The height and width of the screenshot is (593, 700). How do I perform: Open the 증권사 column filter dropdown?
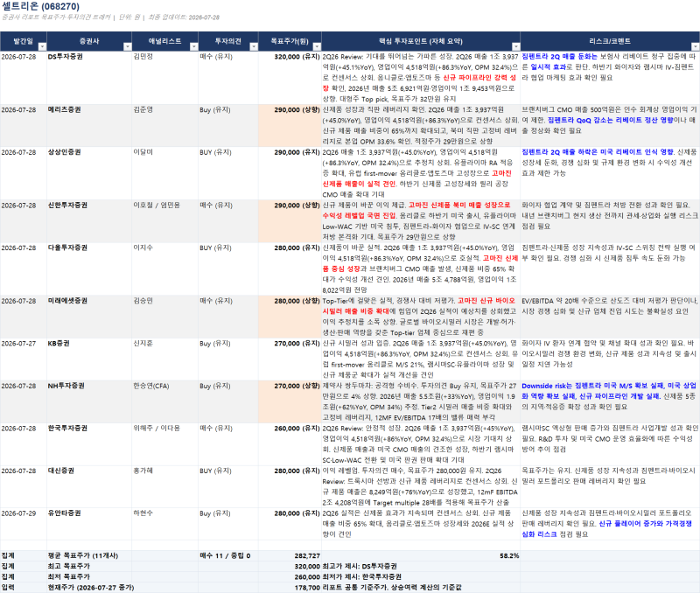128,46
